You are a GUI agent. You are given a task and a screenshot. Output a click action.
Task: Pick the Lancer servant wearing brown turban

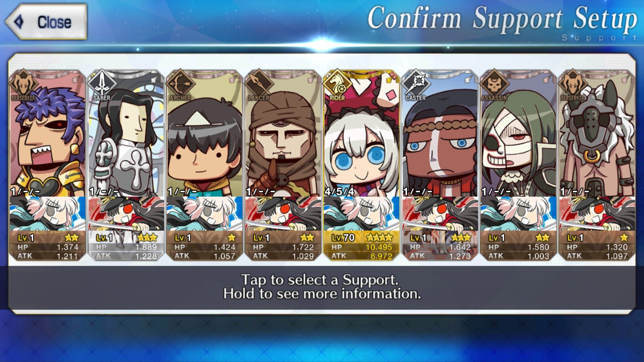pyautogui.click(x=283, y=134)
